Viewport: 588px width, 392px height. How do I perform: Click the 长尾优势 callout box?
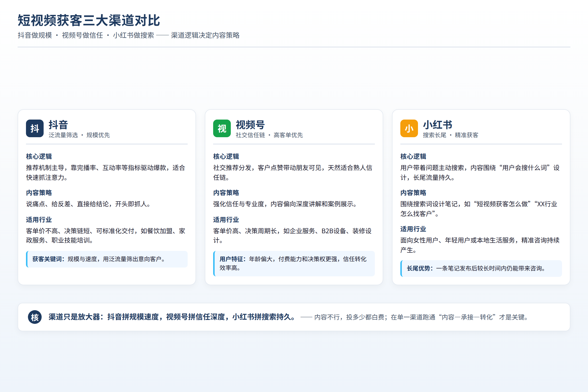coord(481,269)
